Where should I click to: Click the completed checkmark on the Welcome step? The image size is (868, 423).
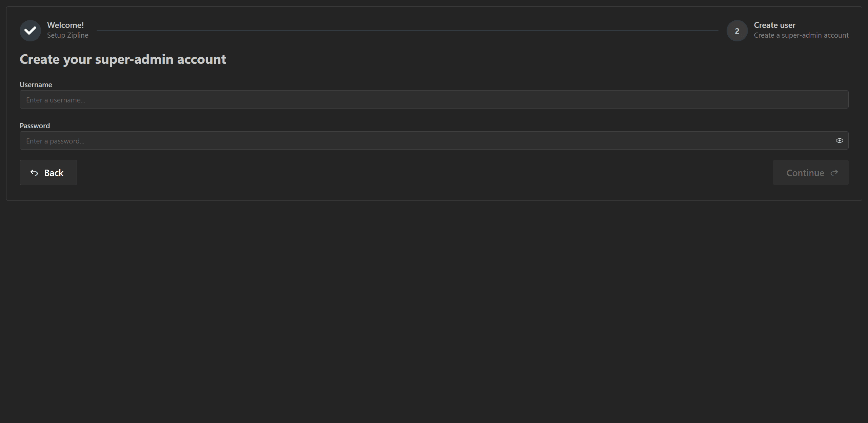30,30
